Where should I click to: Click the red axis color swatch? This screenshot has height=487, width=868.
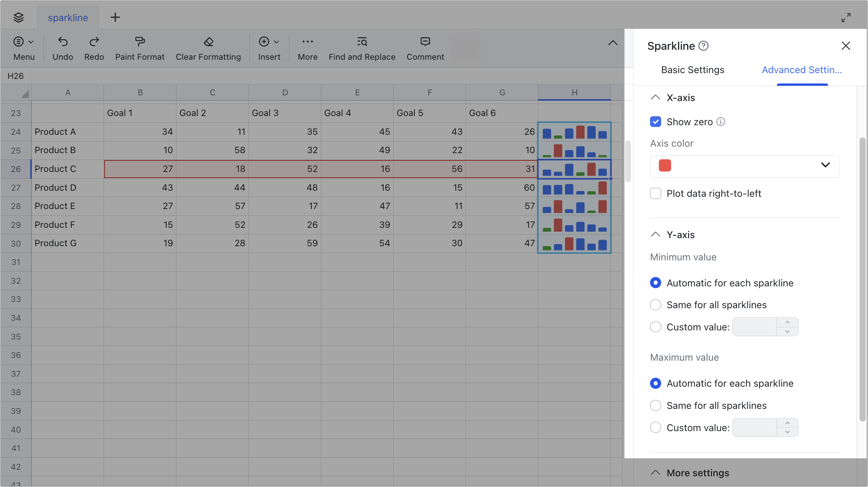[664, 165]
